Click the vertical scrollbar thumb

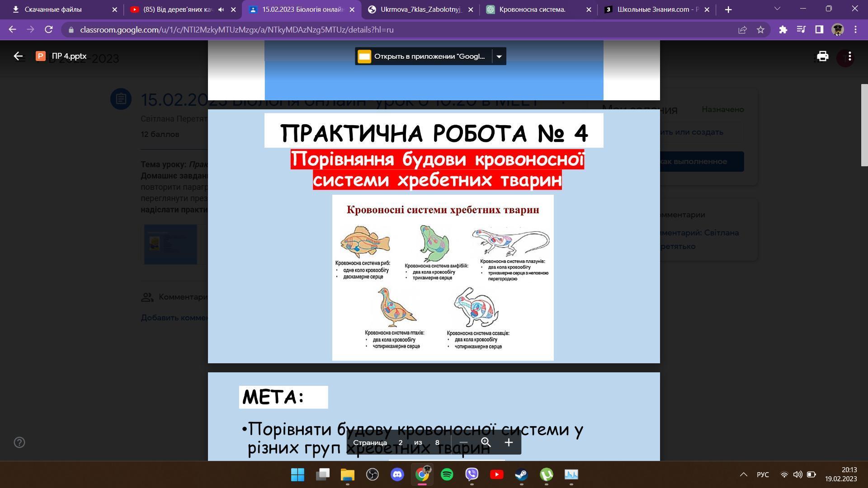[x=864, y=125]
